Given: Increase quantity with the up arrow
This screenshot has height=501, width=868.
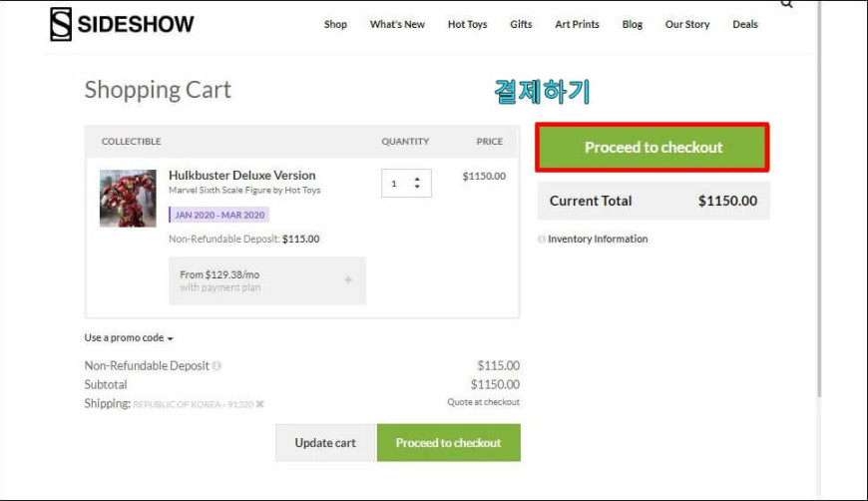Looking at the screenshot, I should click(x=417, y=179).
